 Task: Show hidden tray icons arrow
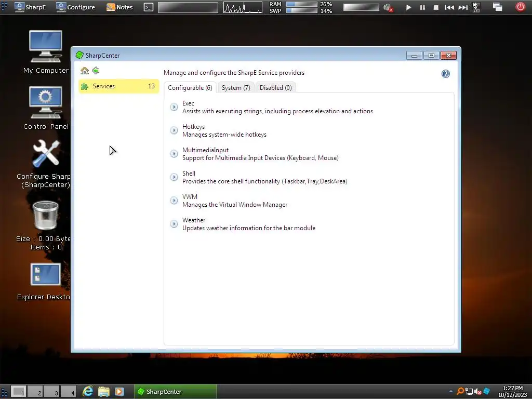(450, 392)
